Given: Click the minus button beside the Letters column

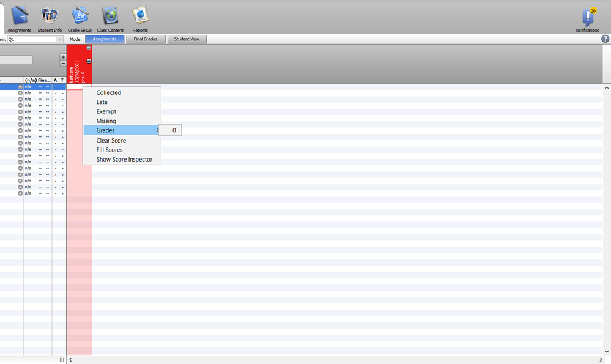Looking at the screenshot, I should (62, 63).
